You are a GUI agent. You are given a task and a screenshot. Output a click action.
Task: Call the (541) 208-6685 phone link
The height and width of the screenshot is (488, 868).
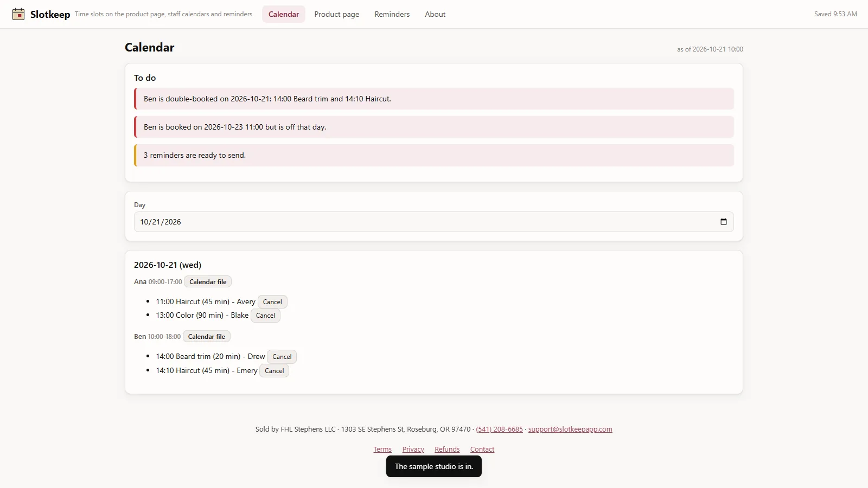pyautogui.click(x=499, y=429)
